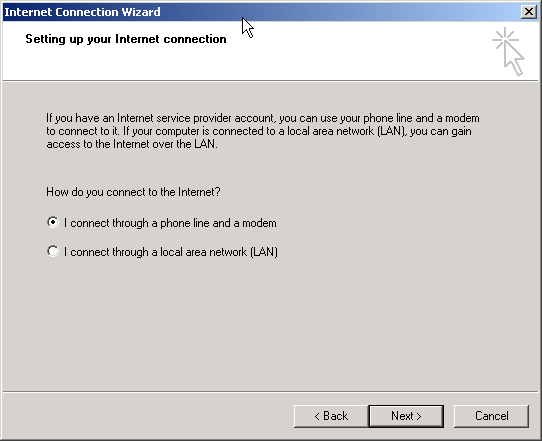Click the 'Internet Connection Wizard' title text

pyautogui.click(x=82, y=12)
